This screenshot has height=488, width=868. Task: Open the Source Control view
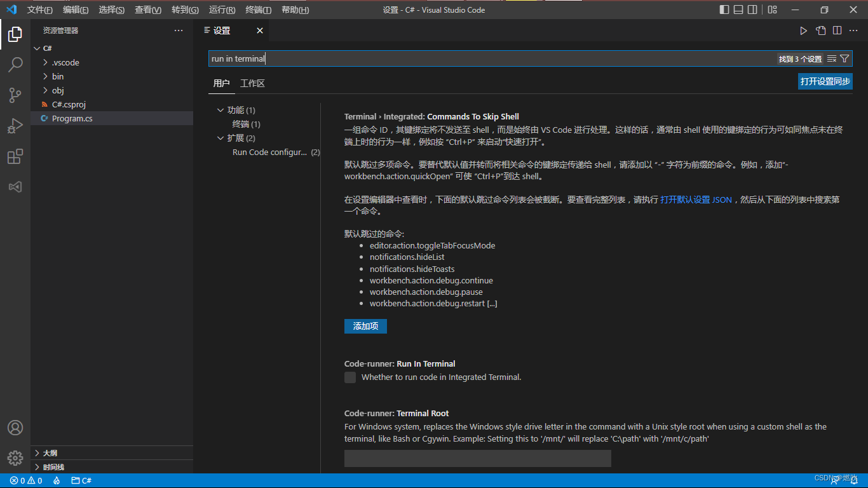click(x=15, y=95)
